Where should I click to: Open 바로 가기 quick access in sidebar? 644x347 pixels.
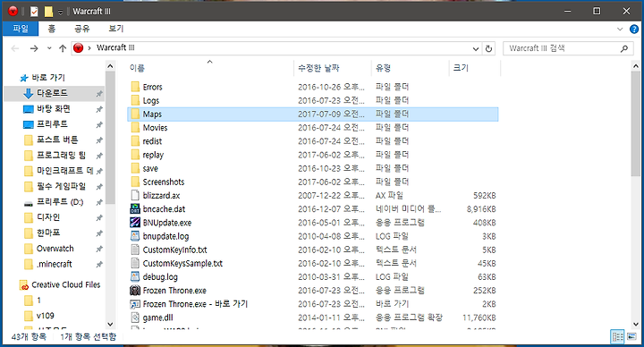48,78
